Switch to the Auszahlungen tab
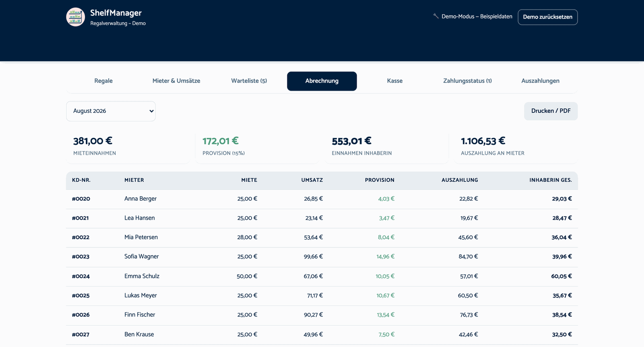This screenshot has height=347, width=644. click(540, 81)
